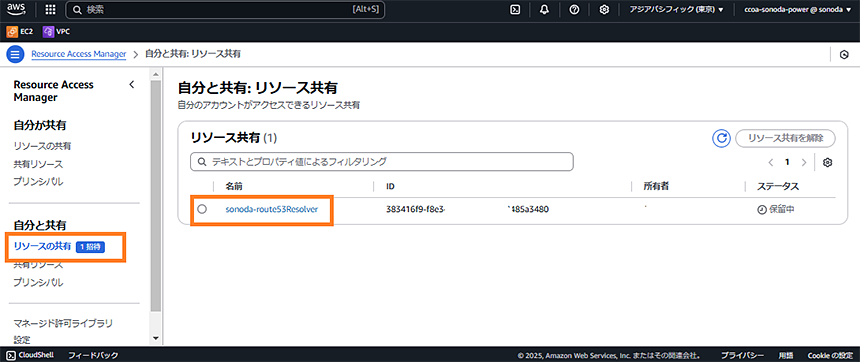Open プリンシパル under 自分と共有
The height and width of the screenshot is (362, 860).
[x=38, y=283]
